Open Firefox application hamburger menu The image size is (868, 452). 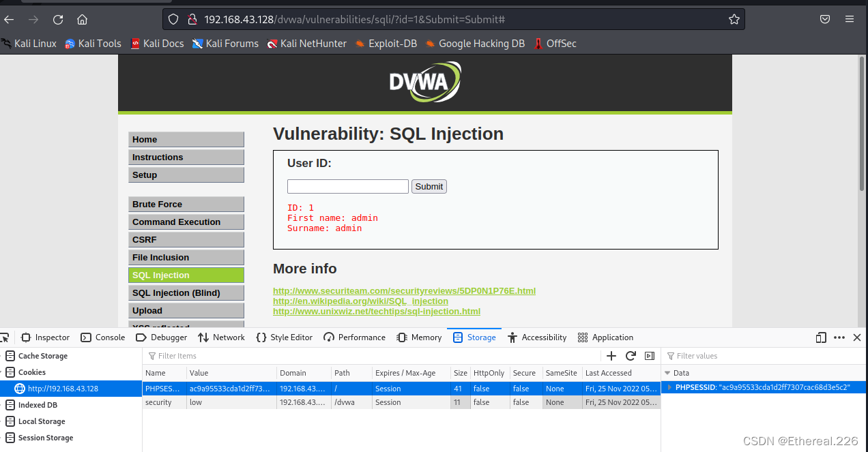point(850,19)
